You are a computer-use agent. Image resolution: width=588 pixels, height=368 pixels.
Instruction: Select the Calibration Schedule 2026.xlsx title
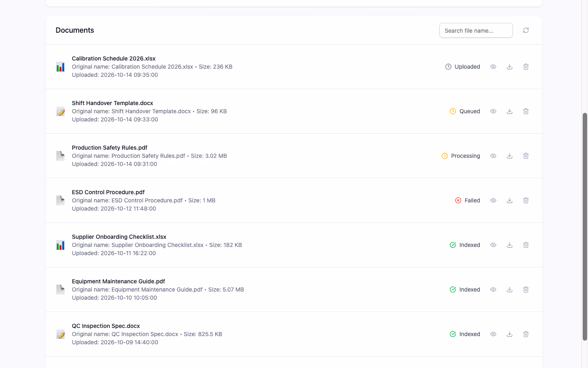(114, 58)
